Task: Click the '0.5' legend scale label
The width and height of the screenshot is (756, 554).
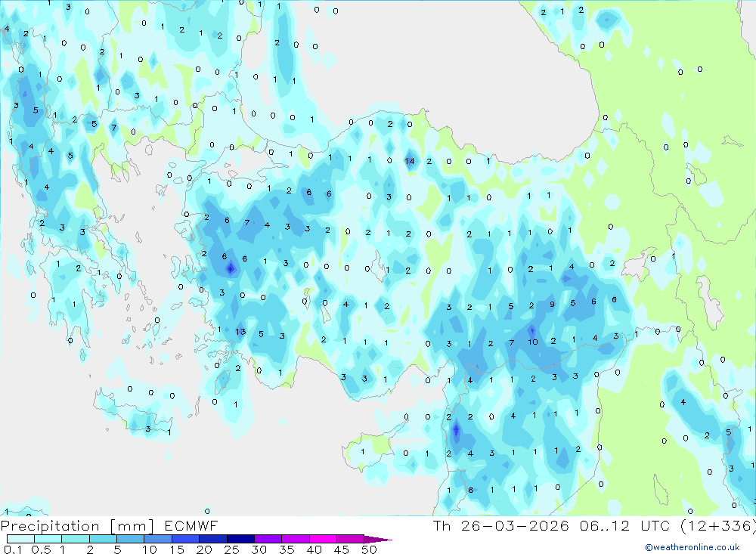Action: click(x=41, y=549)
